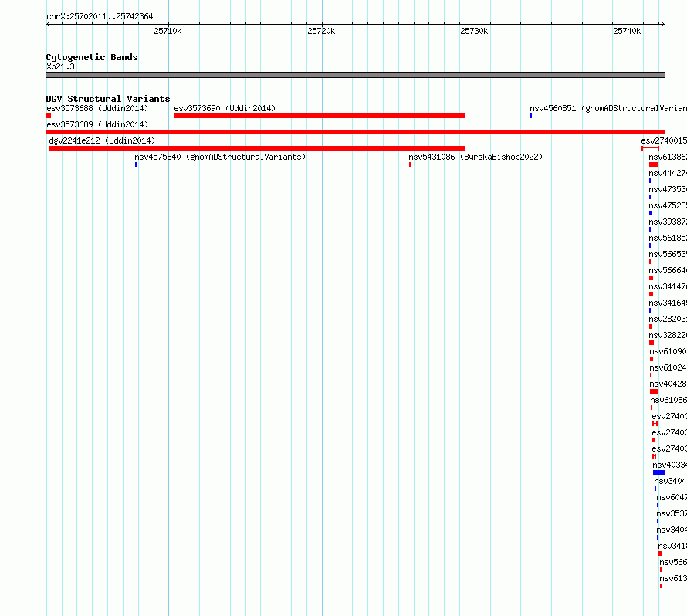
Task: Select the long esv3573689 red bar
Action: click(355, 132)
